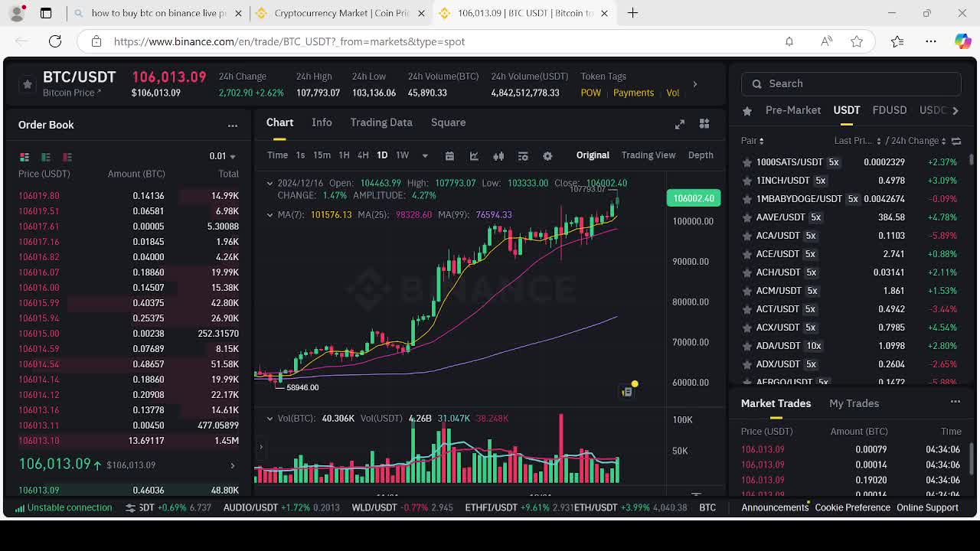
Task: Click the Unstable connection status indicator
Action: coord(64,507)
